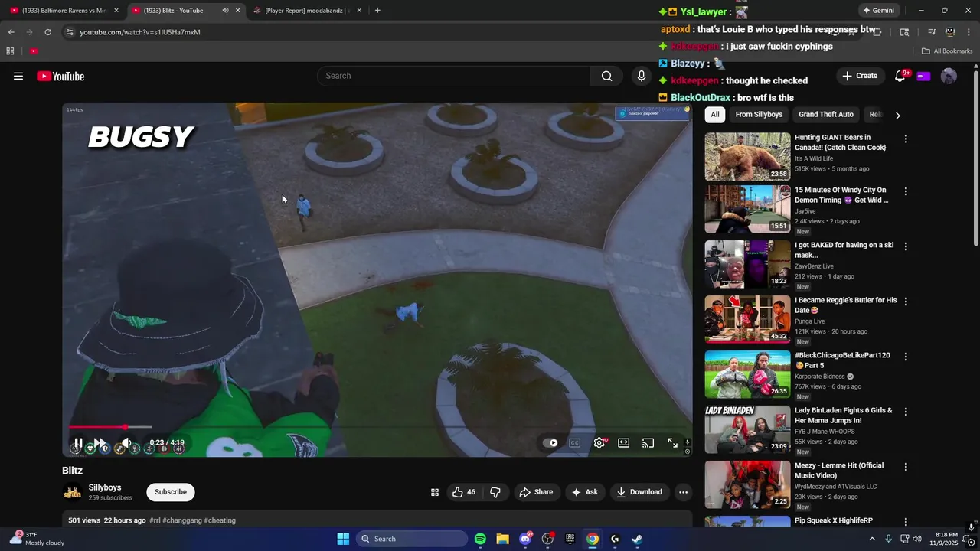This screenshot has width=980, height=551.
Task: Go to the YouTube home logo
Action: tap(60, 76)
